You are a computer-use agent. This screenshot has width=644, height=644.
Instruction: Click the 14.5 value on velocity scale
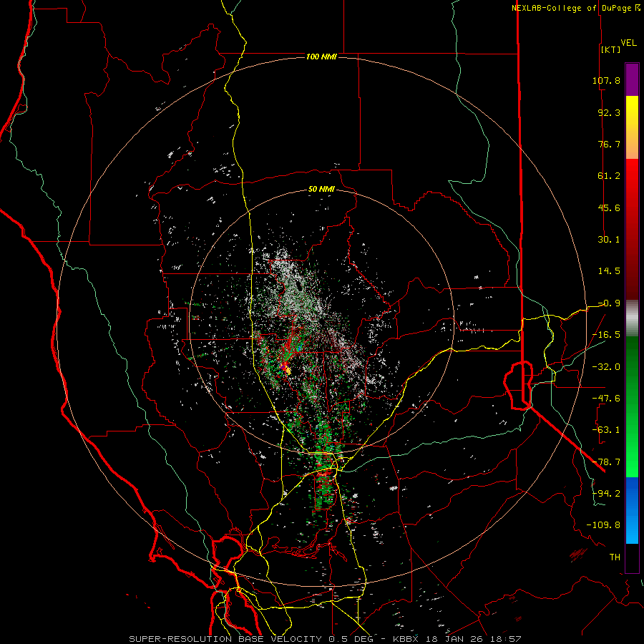click(x=609, y=271)
